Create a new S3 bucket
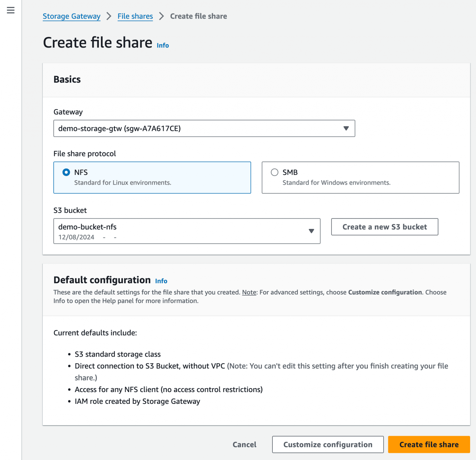The image size is (476, 460). 385,227
